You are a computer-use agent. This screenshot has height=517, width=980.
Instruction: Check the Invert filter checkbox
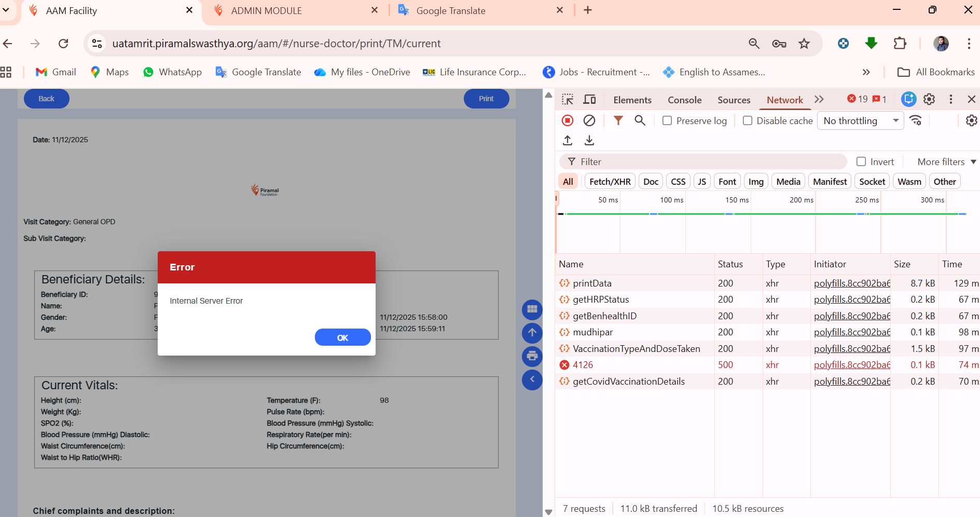click(x=861, y=161)
